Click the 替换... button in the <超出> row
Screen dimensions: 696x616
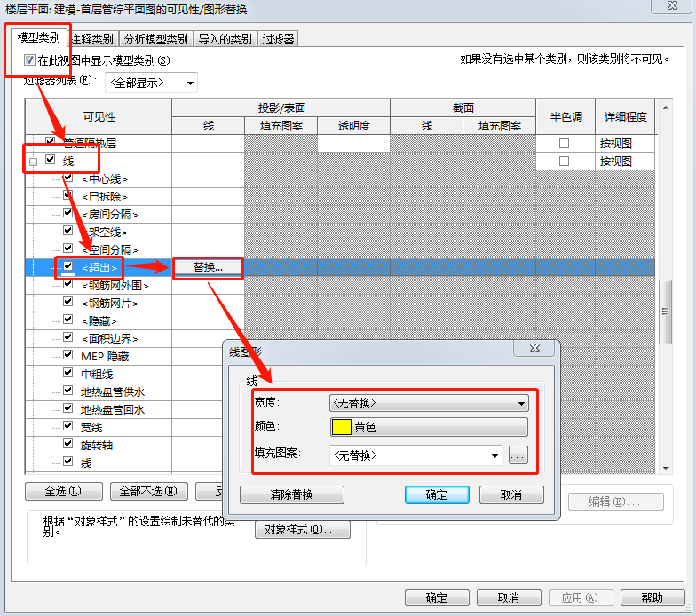208,267
